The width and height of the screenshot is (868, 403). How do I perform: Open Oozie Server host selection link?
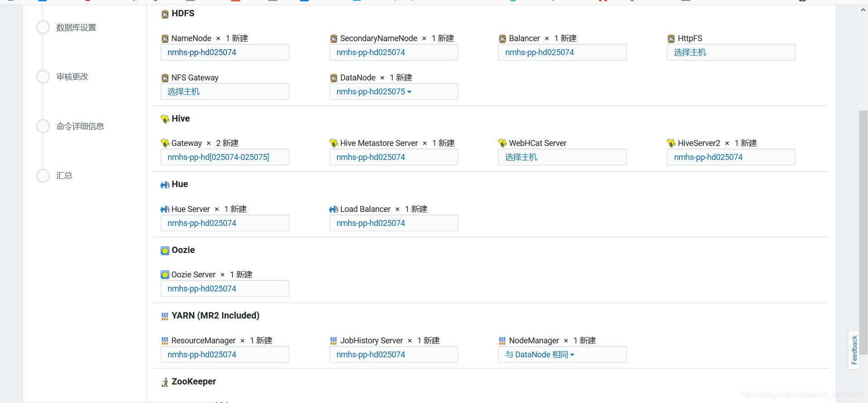point(202,289)
